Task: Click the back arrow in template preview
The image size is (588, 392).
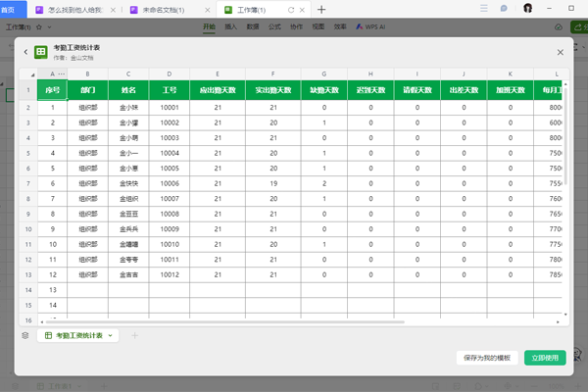Action: [25, 52]
